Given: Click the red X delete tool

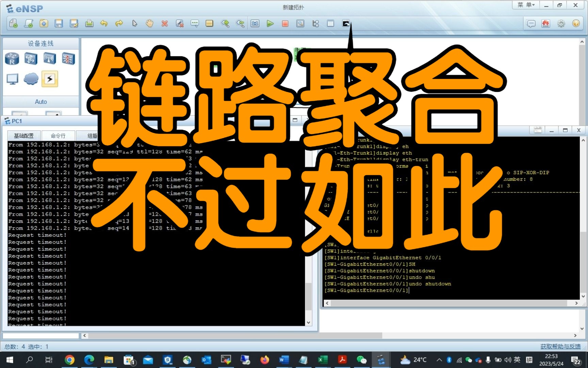Looking at the screenshot, I should [165, 24].
